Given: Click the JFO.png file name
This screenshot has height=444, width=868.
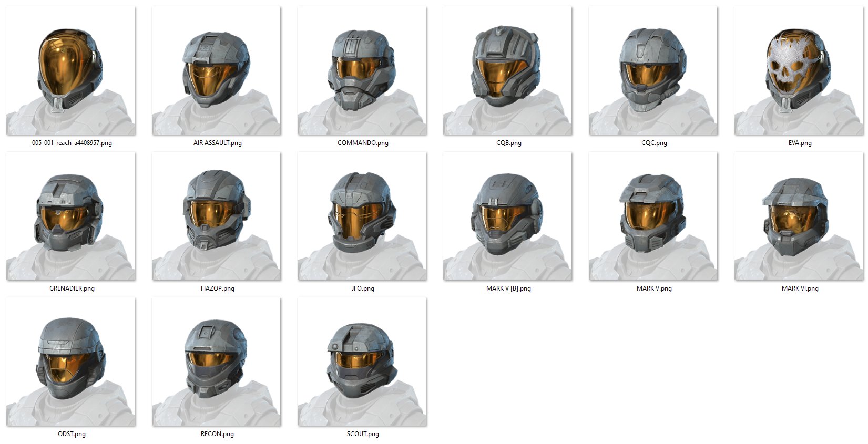Looking at the screenshot, I should (x=363, y=288).
